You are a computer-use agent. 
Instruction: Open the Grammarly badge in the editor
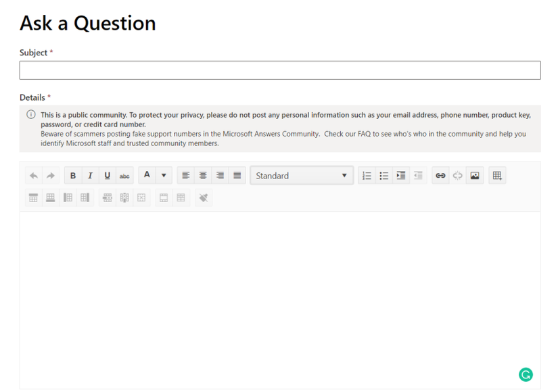[x=526, y=374]
